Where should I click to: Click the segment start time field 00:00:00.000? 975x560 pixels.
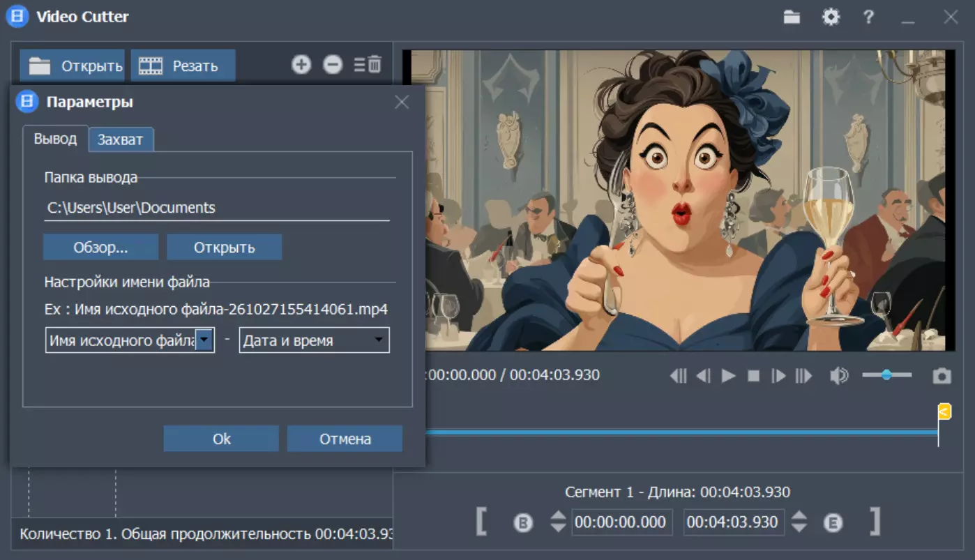pyautogui.click(x=622, y=522)
